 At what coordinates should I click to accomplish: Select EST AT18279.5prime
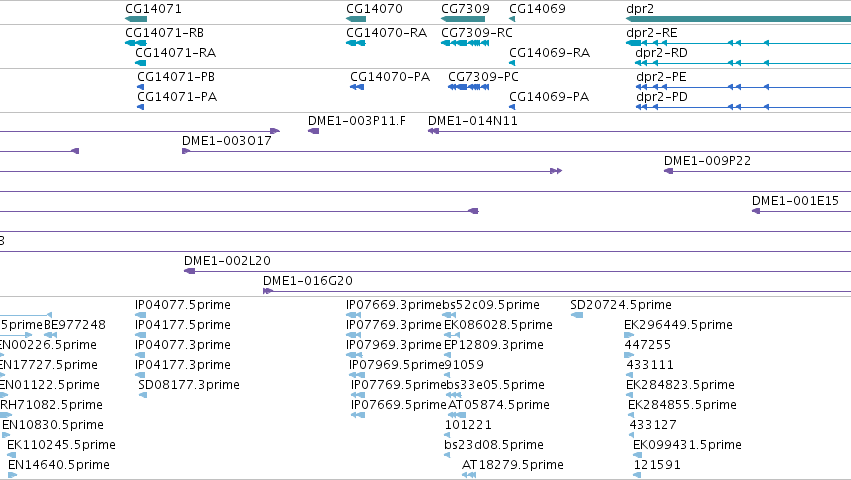(x=513, y=465)
